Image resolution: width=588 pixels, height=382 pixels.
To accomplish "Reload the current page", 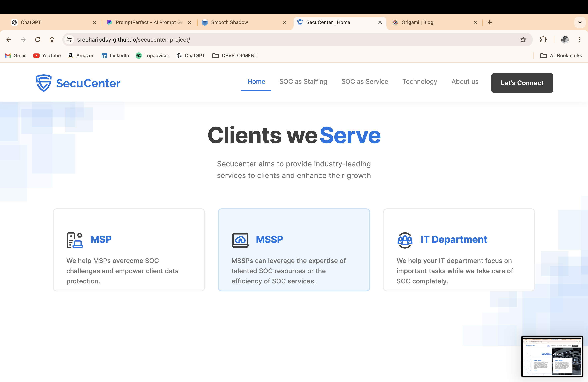I will tap(38, 40).
